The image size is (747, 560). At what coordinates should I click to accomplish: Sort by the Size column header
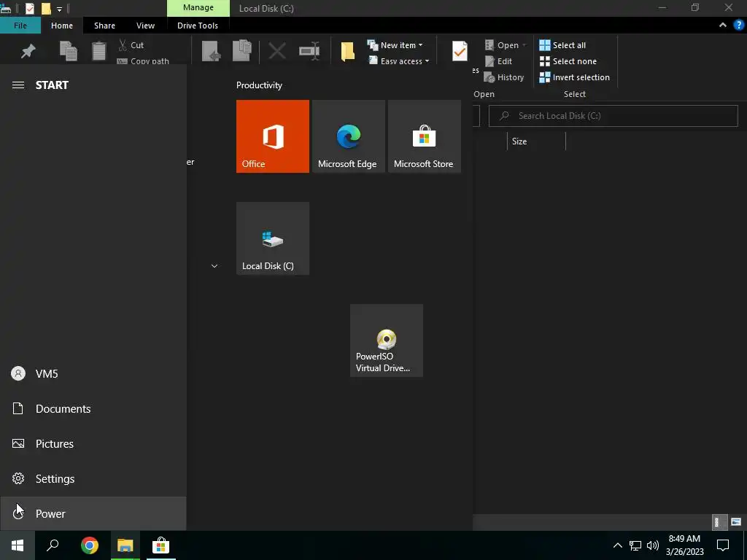[536, 141]
